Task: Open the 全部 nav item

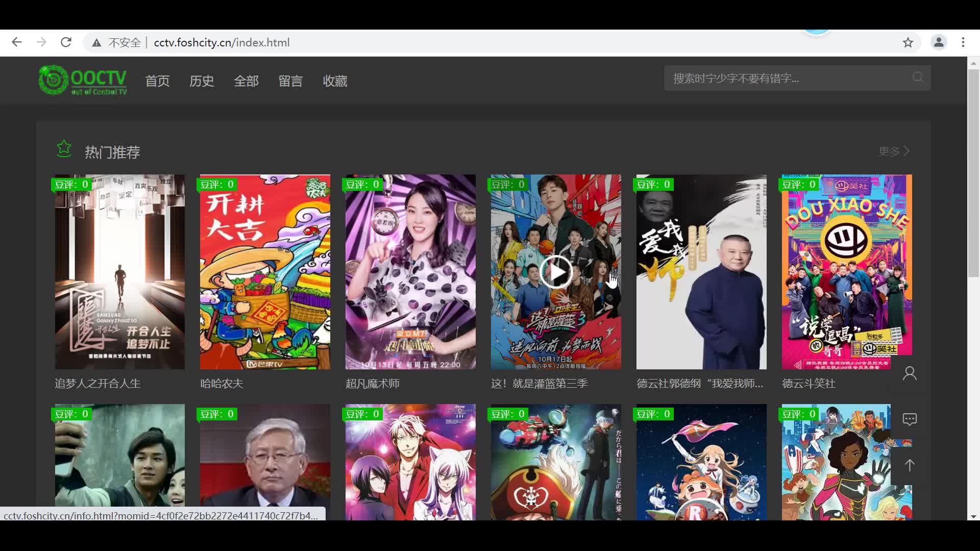Action: click(246, 81)
